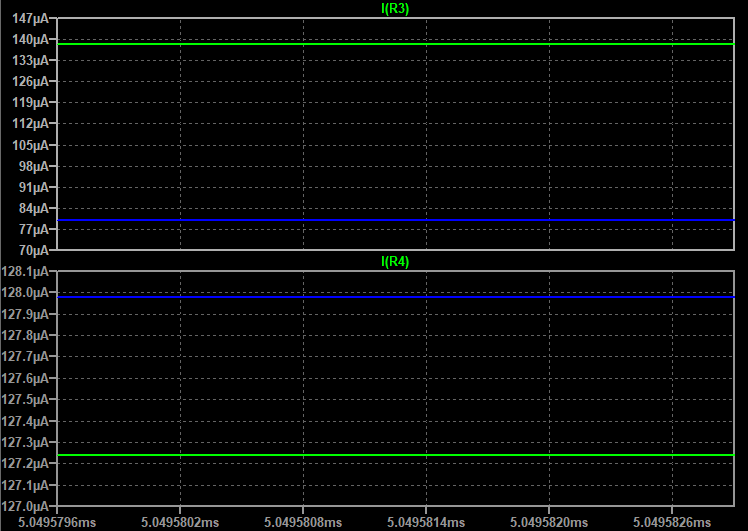The height and width of the screenshot is (531, 748).
Task: Click the 133µA axis label
Action: point(31,61)
